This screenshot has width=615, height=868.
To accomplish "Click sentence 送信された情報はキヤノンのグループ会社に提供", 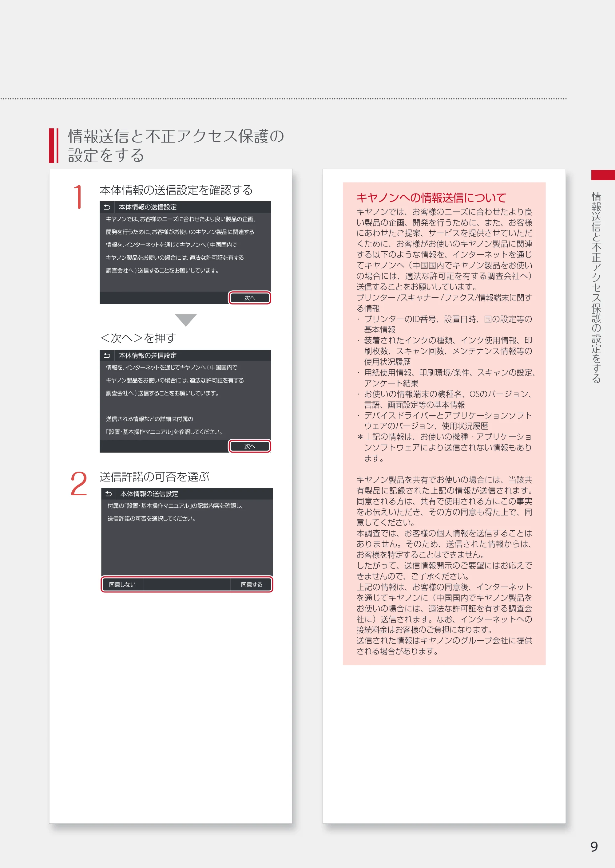I will [x=445, y=646].
